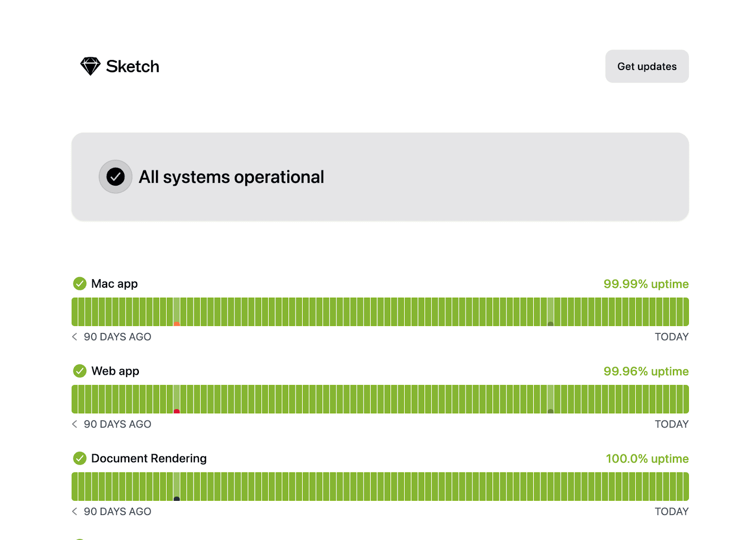This screenshot has height=540, width=756.
Task: Click the TODAY label under Web app
Action: [671, 424]
